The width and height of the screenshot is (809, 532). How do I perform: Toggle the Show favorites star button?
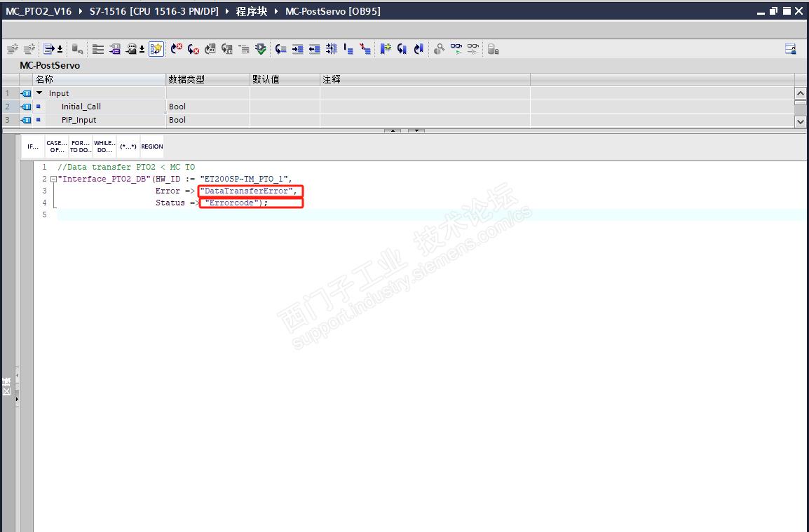[x=156, y=49]
